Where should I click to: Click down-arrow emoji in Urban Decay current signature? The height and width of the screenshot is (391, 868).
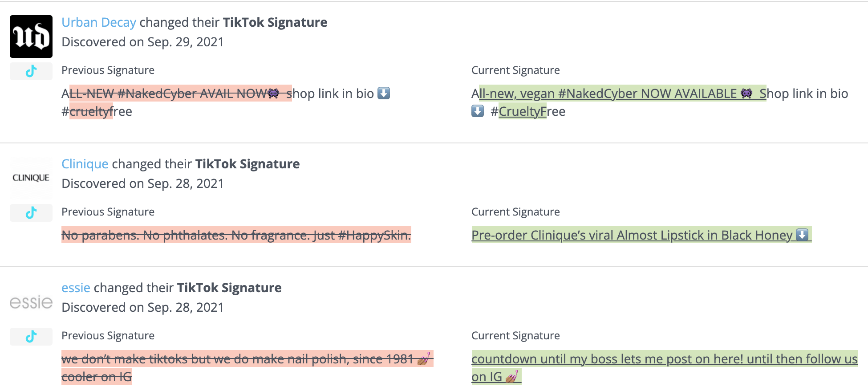pos(478,111)
